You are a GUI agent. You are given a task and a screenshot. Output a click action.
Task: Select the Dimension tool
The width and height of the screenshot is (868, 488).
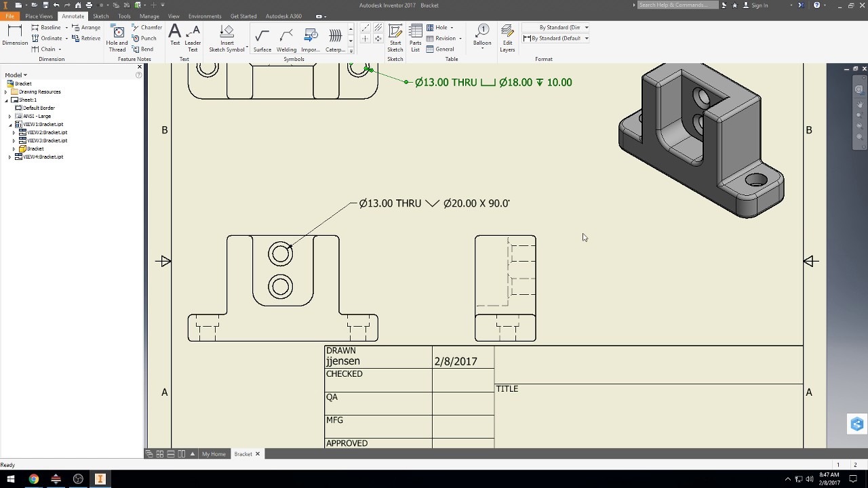point(14,36)
